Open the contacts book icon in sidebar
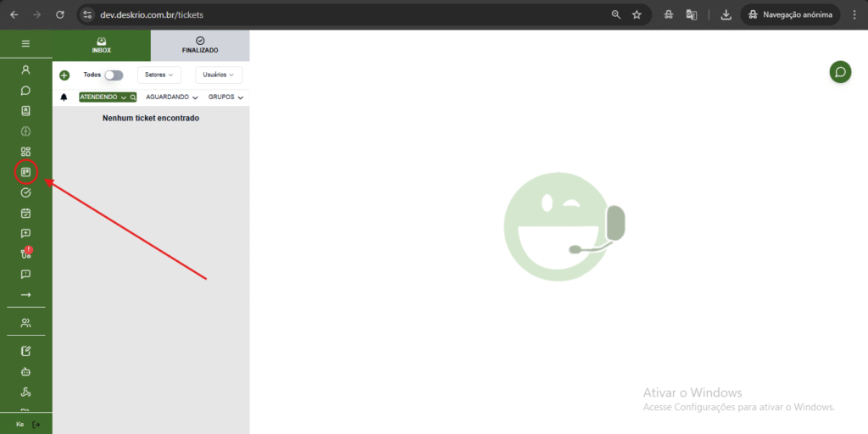The height and width of the screenshot is (434, 868). (x=25, y=111)
